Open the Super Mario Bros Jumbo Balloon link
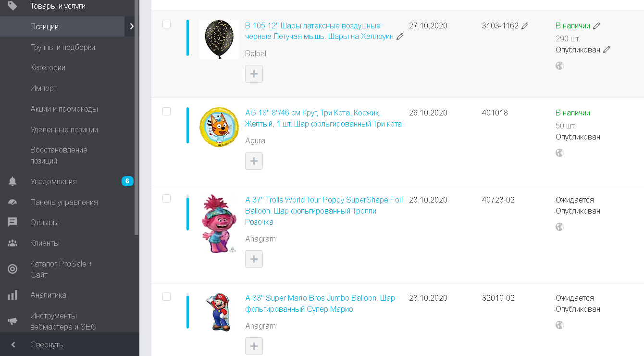 (x=320, y=304)
